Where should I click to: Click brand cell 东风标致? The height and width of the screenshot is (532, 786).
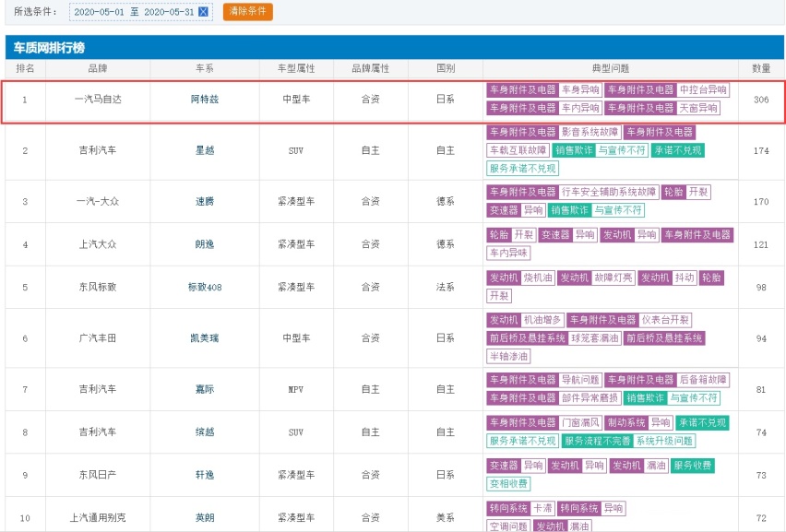click(x=97, y=287)
